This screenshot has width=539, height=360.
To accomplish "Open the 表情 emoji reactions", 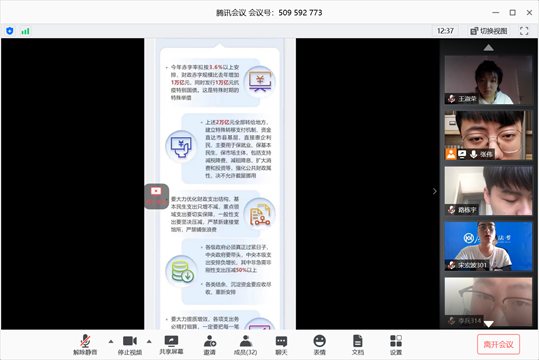I will point(319,344).
